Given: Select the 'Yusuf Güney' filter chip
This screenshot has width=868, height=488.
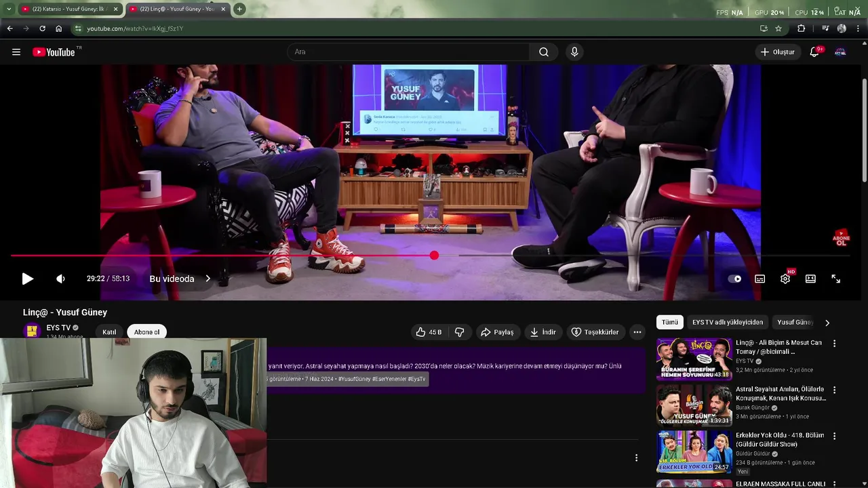Looking at the screenshot, I should tap(795, 323).
